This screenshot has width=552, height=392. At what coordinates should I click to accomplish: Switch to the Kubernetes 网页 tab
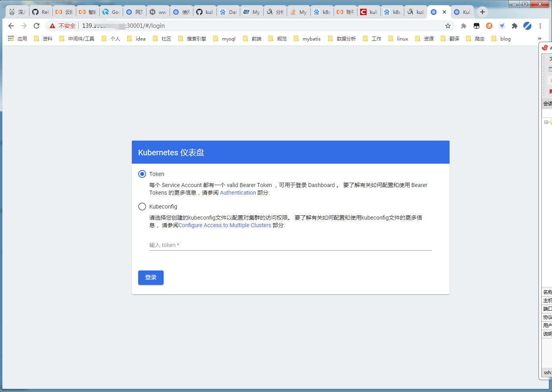(134, 12)
